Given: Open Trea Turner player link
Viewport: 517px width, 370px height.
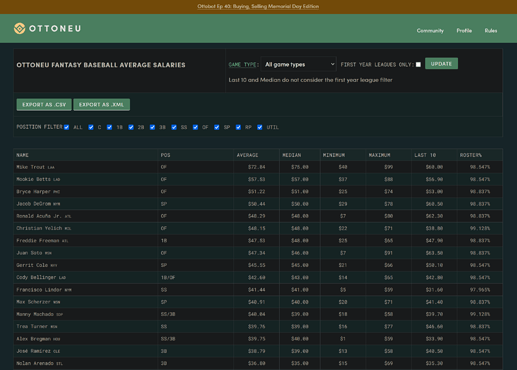Looking at the screenshot, I should point(32,327).
